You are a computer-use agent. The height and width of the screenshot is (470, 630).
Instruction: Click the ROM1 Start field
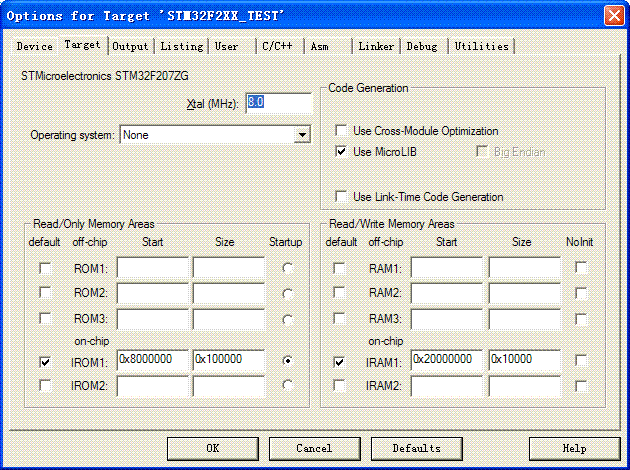(x=153, y=267)
